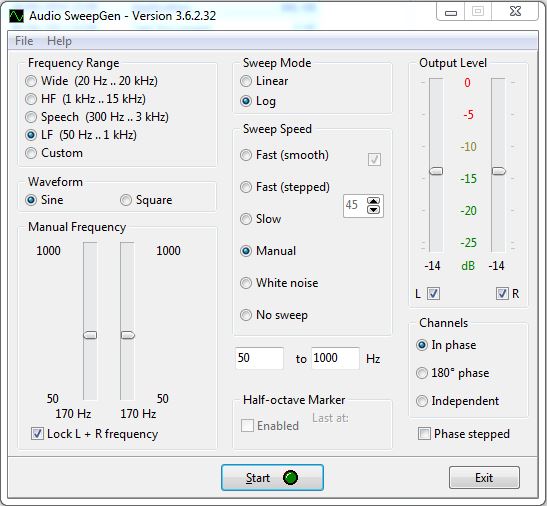The height and width of the screenshot is (506, 547).
Task: Choose the Custom frequency range
Action: pos(54,153)
